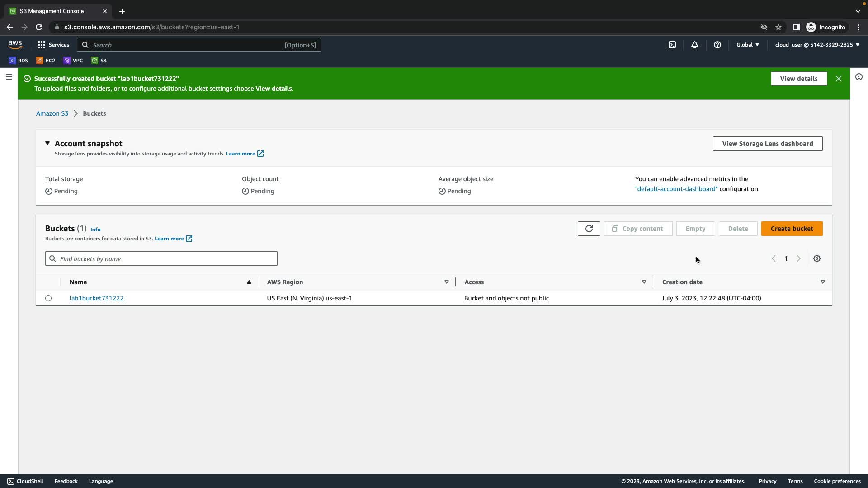Select the lab1bucket731222 radio button
The width and height of the screenshot is (868, 488).
tap(48, 298)
